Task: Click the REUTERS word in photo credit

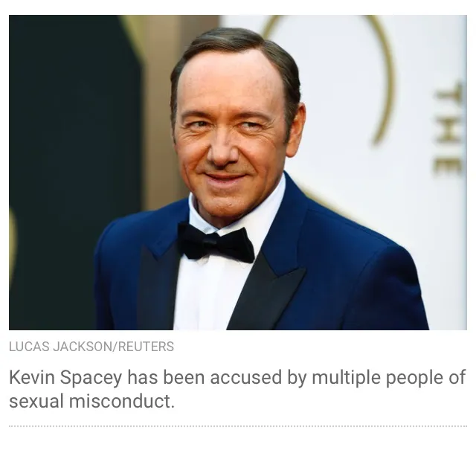Action: point(146,347)
